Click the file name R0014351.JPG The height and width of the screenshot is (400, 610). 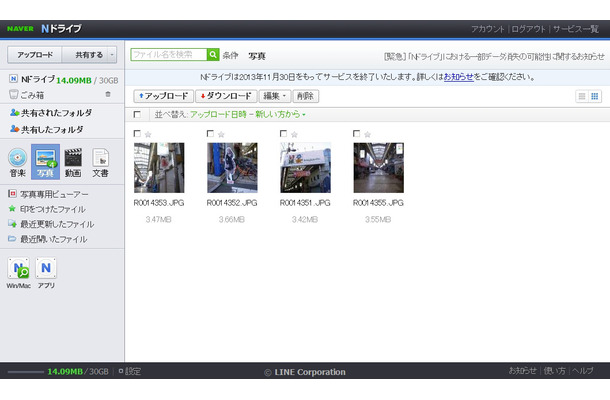[305, 203]
